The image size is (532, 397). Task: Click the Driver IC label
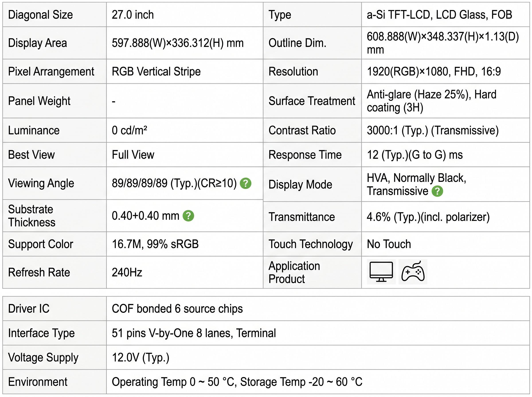coord(29,309)
